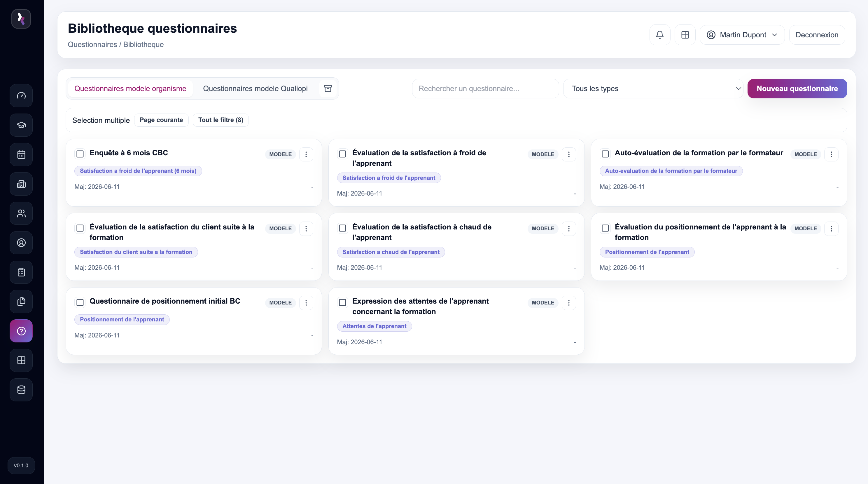Open the graduation cap formations icon
Screen dimensions: 868x484
tap(21, 125)
